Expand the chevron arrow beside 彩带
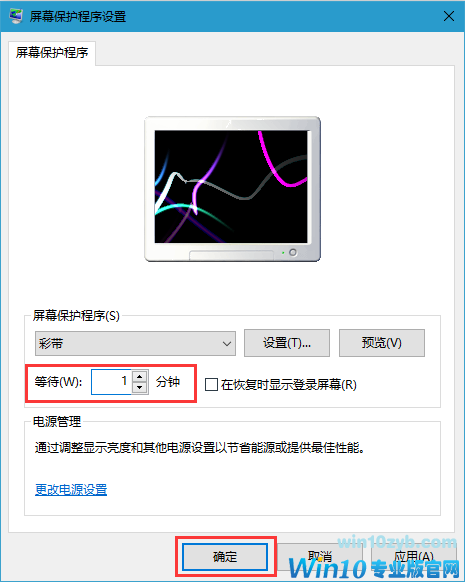Viewport: 465px width, 582px height. coord(227,344)
